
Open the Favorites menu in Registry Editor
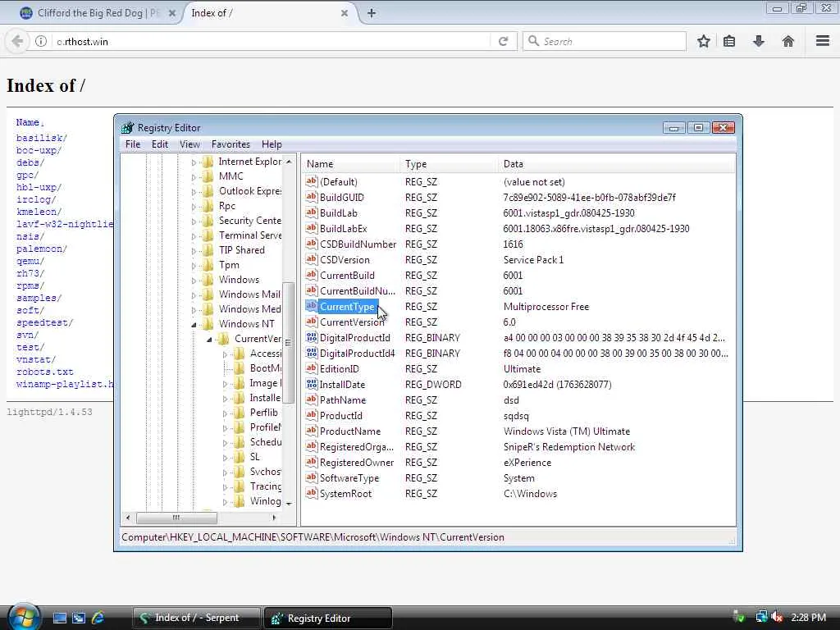click(x=231, y=144)
